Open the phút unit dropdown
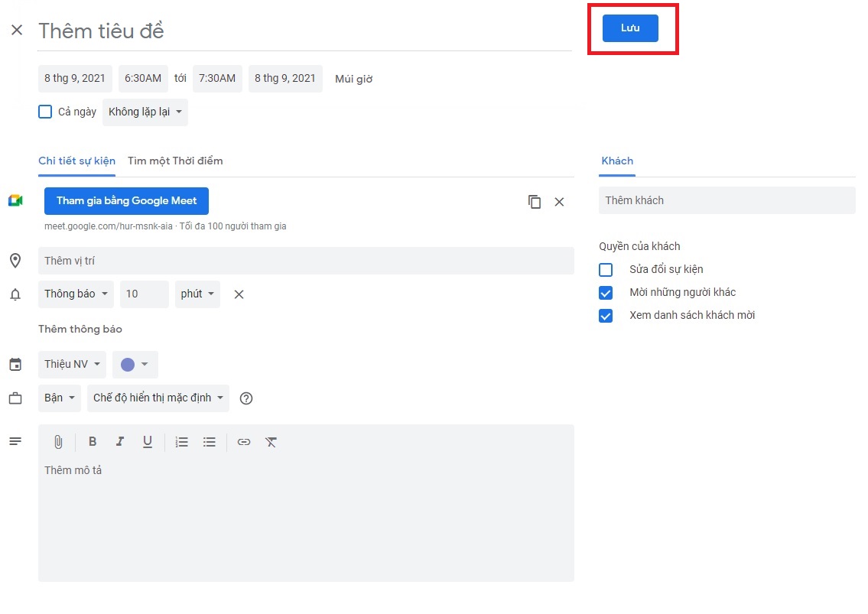 tap(197, 294)
